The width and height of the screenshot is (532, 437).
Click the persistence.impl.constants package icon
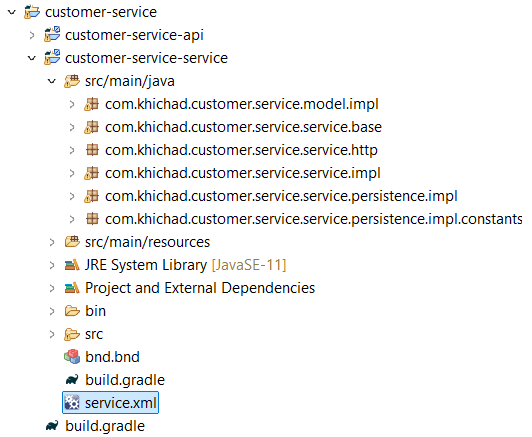[92, 219]
